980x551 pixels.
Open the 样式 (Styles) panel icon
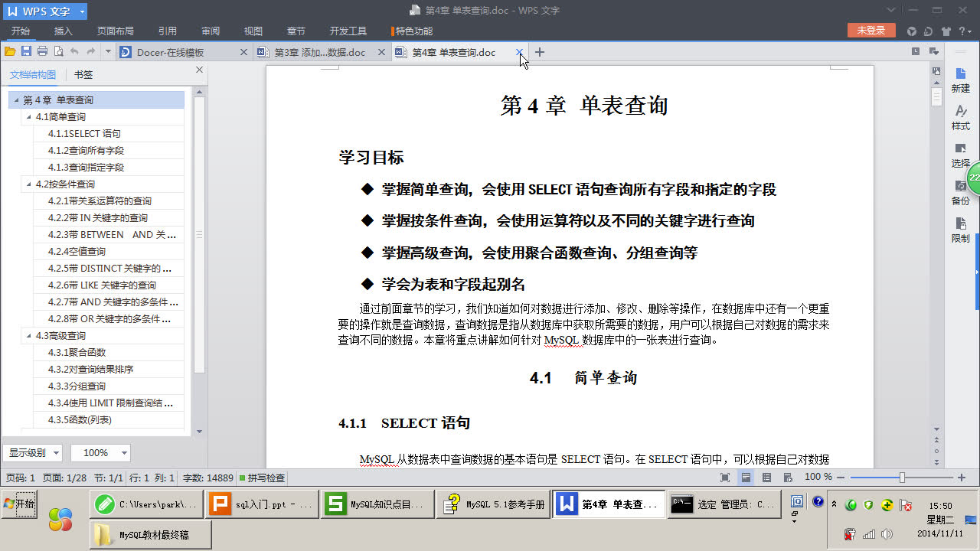point(959,116)
